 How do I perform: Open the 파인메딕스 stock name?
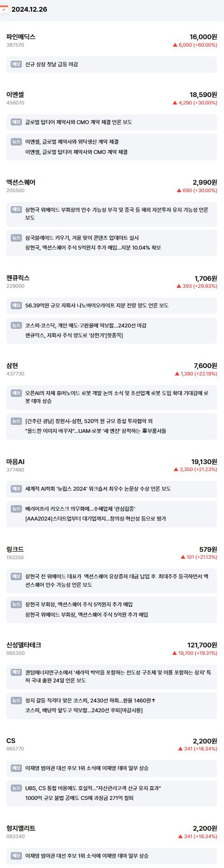click(x=21, y=36)
